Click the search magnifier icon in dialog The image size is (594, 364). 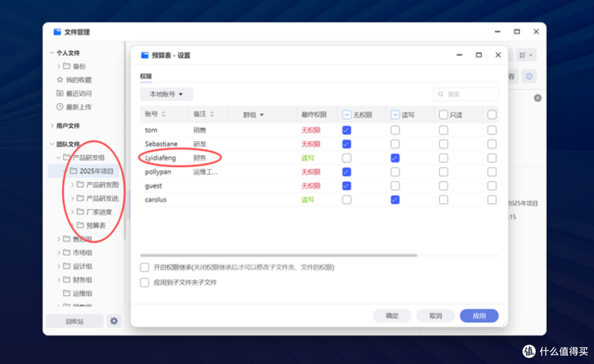coord(441,95)
